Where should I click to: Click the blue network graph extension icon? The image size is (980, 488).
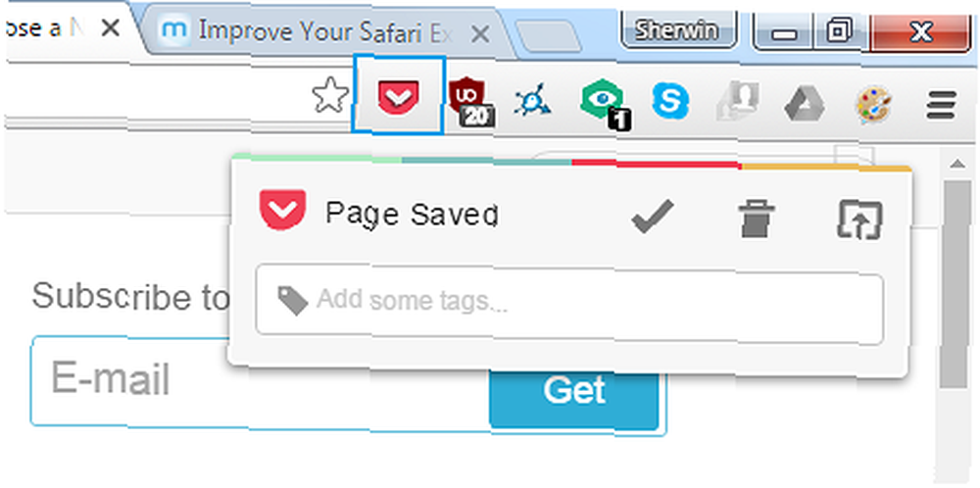tap(532, 101)
